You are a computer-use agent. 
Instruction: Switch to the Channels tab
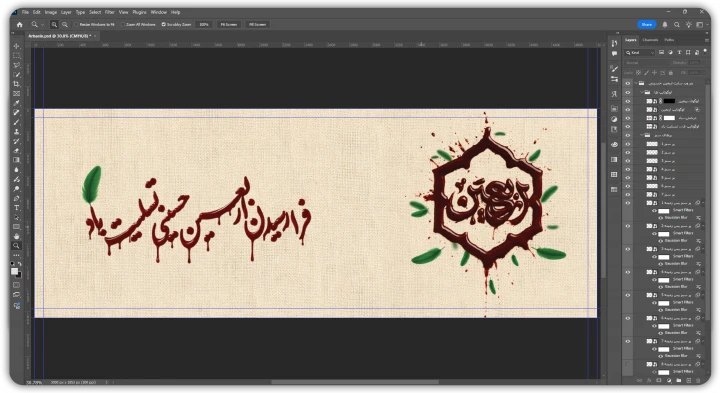click(650, 40)
